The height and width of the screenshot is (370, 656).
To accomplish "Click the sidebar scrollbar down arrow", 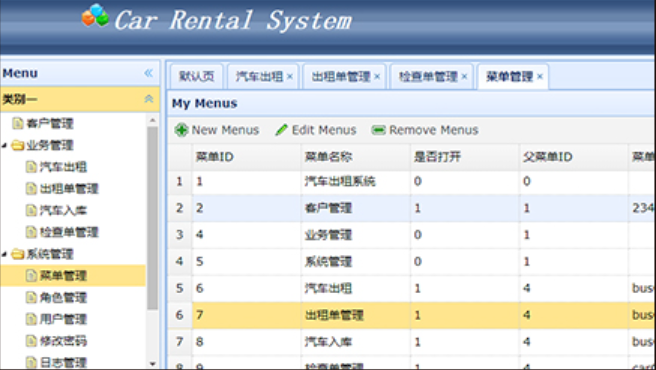I will (x=153, y=364).
